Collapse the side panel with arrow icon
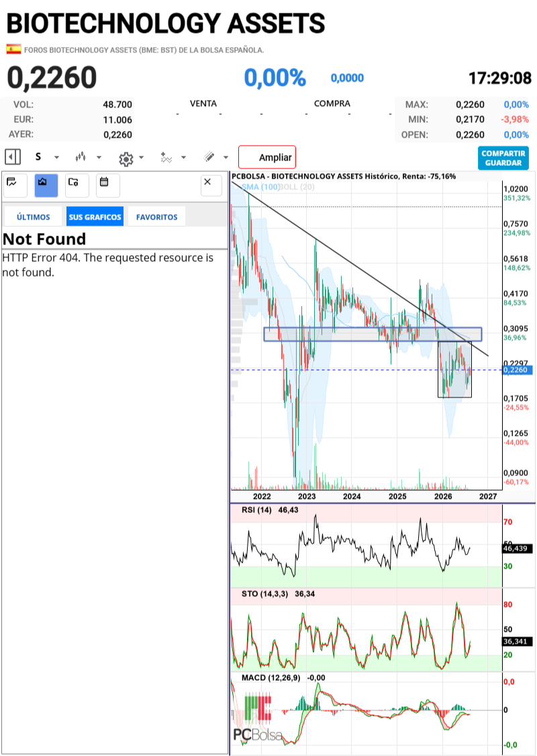The width and height of the screenshot is (537, 756). click(13, 157)
